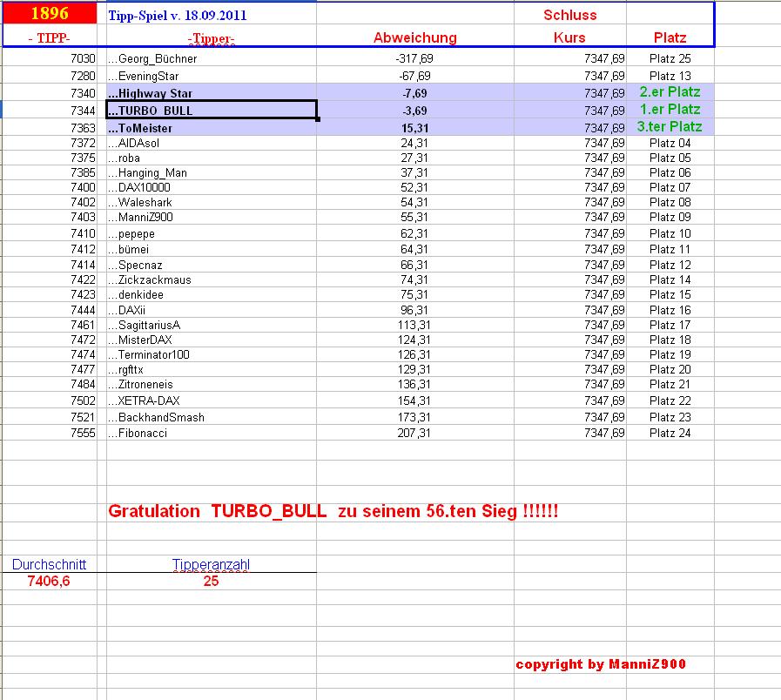The image size is (781, 700).
Task: Select the average value 7406,6
Action: [49, 581]
